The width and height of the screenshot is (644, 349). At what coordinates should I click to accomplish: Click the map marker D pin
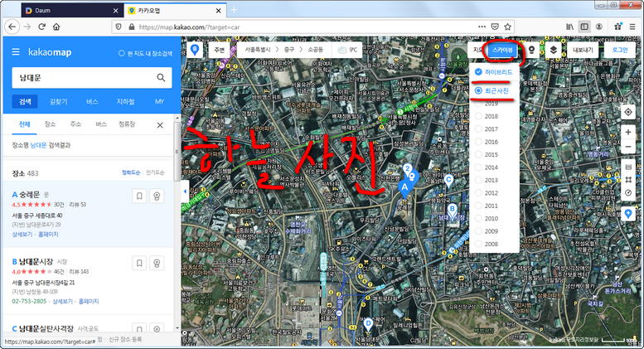tap(368, 324)
